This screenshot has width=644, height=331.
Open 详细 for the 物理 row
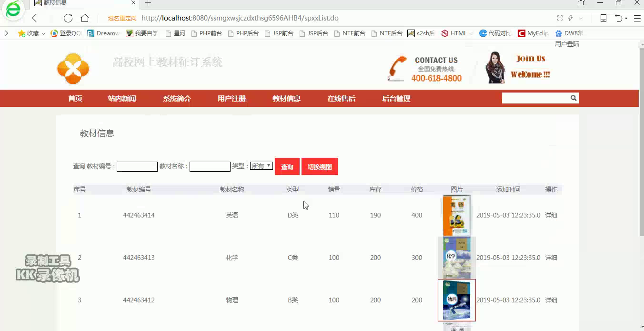(x=551, y=300)
